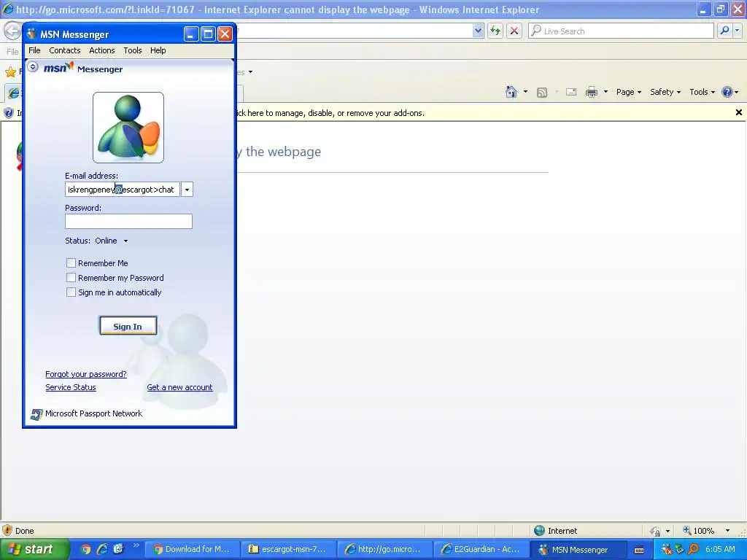This screenshot has height=560, width=747.
Task: Click the third quick launch icon
Action: pos(118,549)
